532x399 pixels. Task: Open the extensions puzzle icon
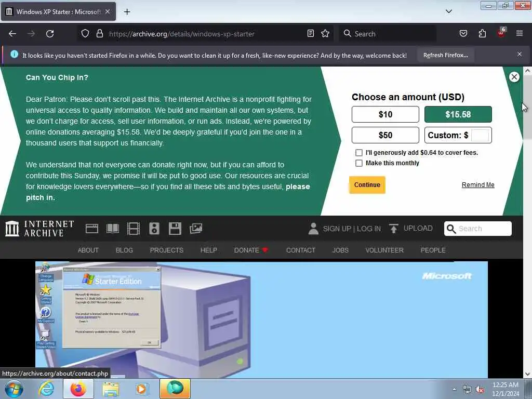pos(482,33)
